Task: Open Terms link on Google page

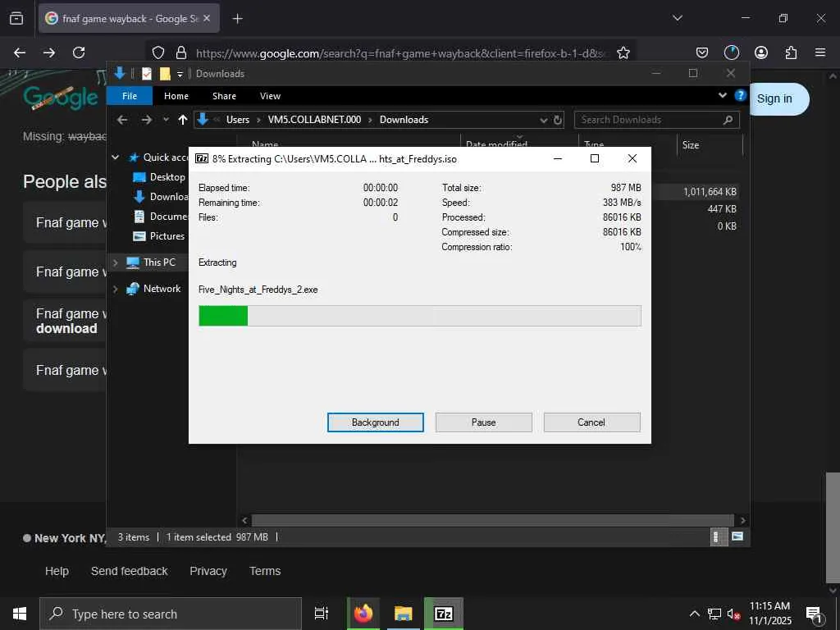Action: (265, 571)
